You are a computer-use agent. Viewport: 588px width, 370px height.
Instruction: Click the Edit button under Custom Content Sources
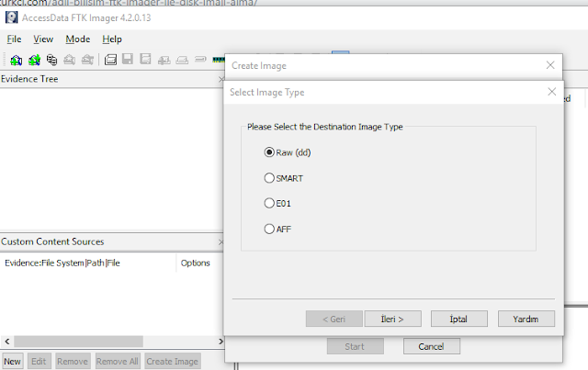[39, 362]
